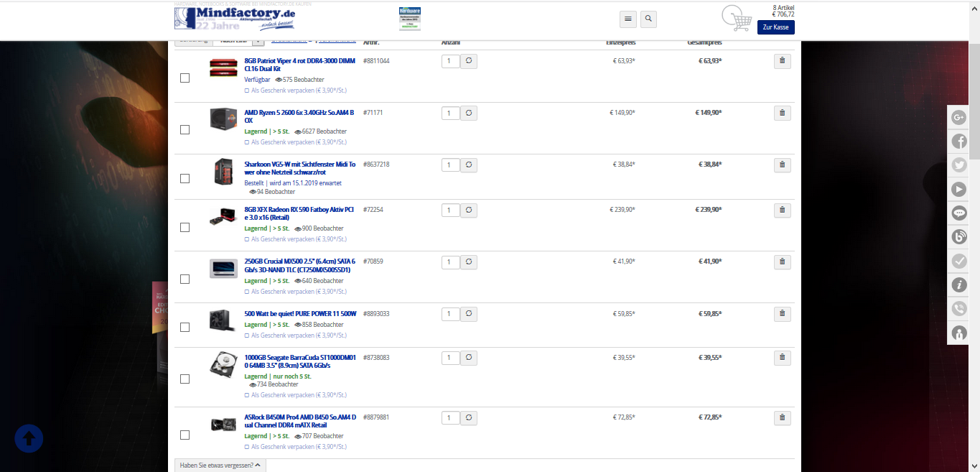The image size is (980, 472).
Task: Go to checkout via Zur Kasse
Action: tap(776, 27)
